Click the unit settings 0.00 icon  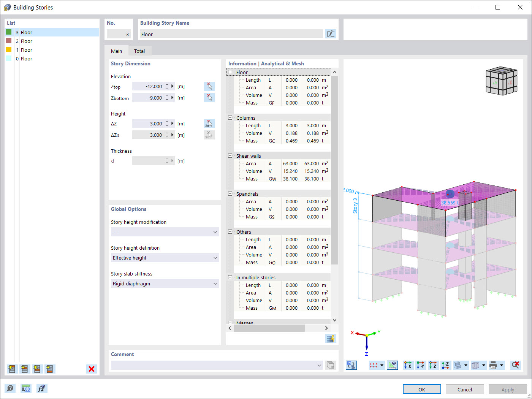point(25,388)
